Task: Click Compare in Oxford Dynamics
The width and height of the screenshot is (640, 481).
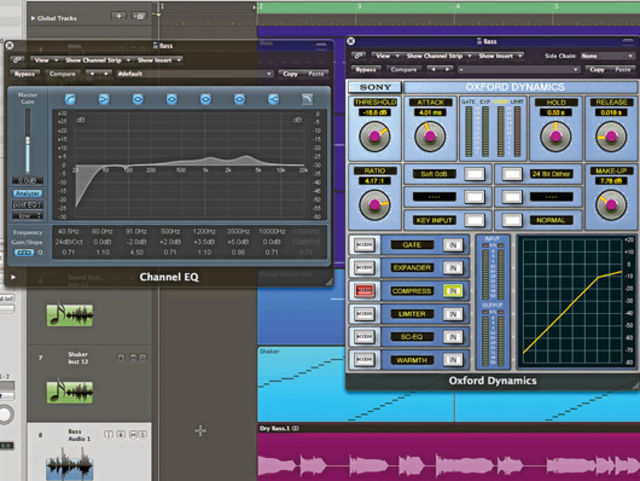Action: 403,69
